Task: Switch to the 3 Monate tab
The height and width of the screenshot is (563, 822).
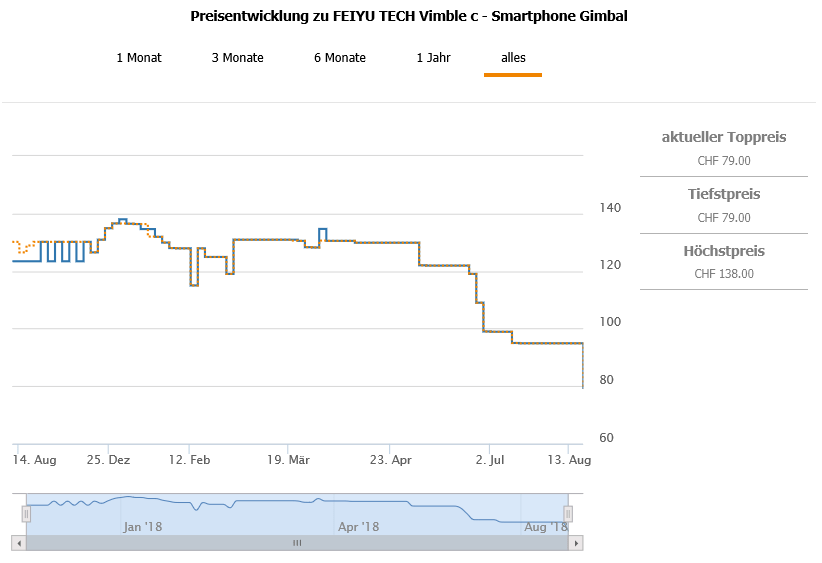Action: point(237,58)
